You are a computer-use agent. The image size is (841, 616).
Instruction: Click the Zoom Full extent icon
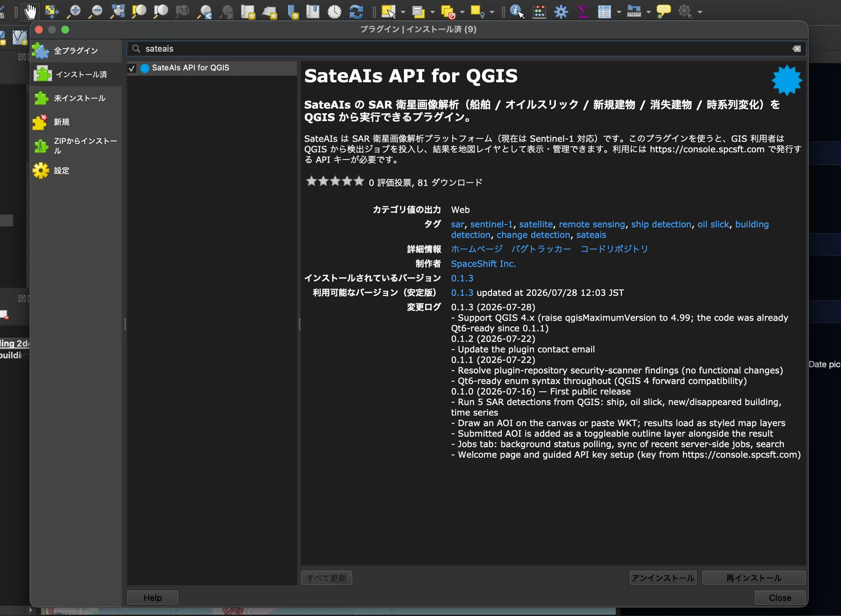click(x=118, y=11)
